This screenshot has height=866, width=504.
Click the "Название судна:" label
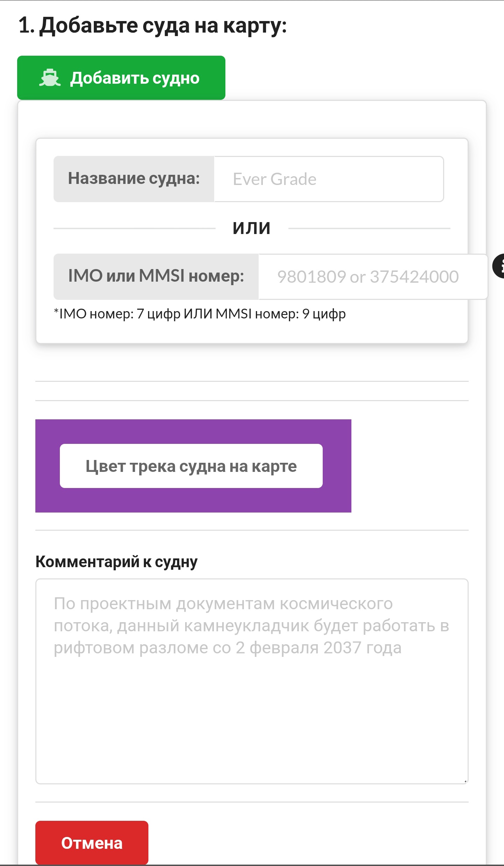tap(134, 179)
